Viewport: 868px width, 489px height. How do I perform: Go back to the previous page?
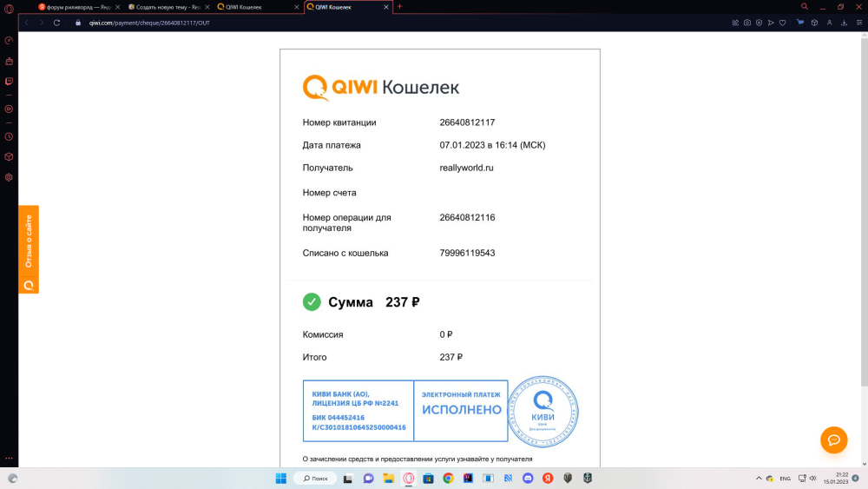point(27,23)
